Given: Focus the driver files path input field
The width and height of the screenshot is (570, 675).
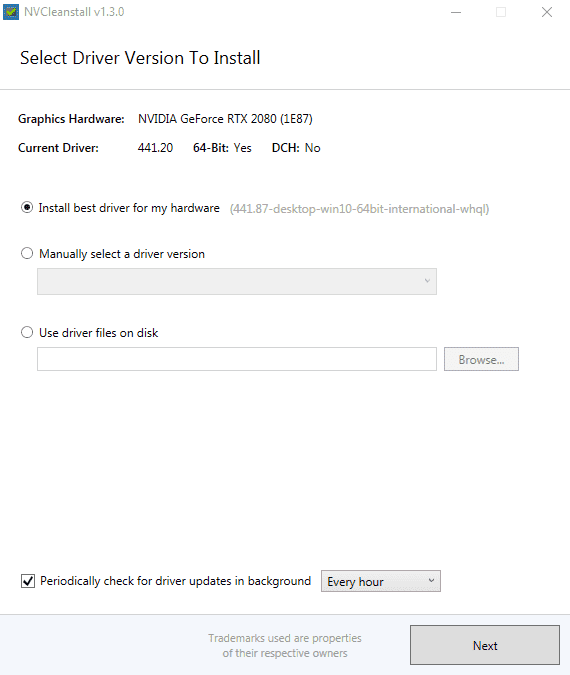Looking at the screenshot, I should tap(237, 359).
